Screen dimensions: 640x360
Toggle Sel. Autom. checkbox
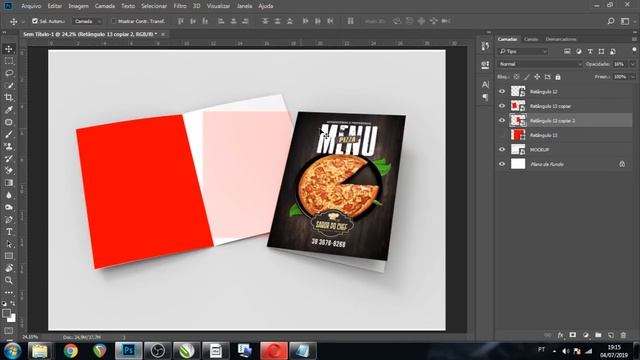coord(35,21)
